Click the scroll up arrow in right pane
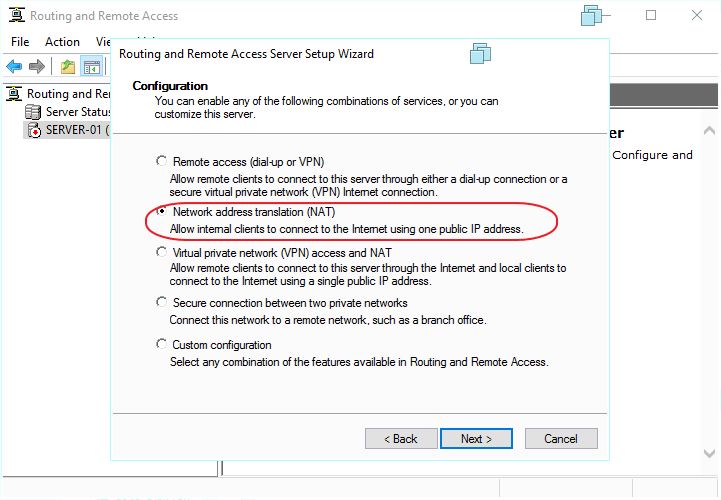This screenshot has height=500, width=721. pyautogui.click(x=709, y=132)
